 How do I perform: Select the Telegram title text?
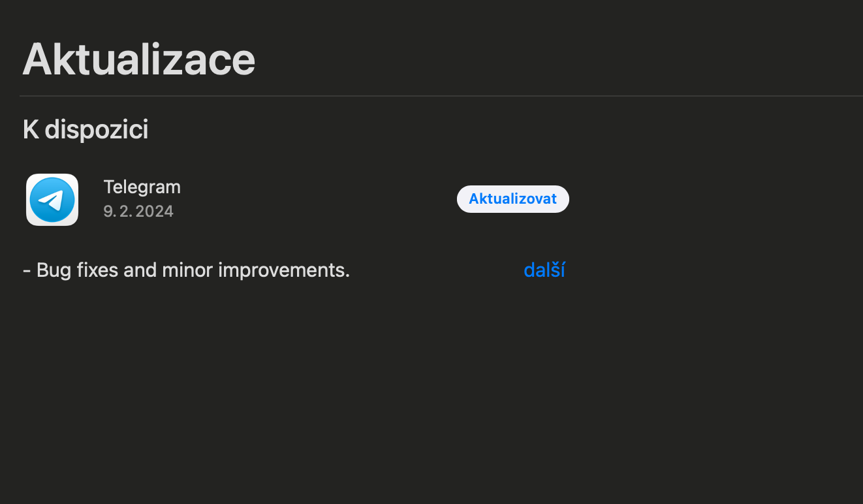pos(142,187)
